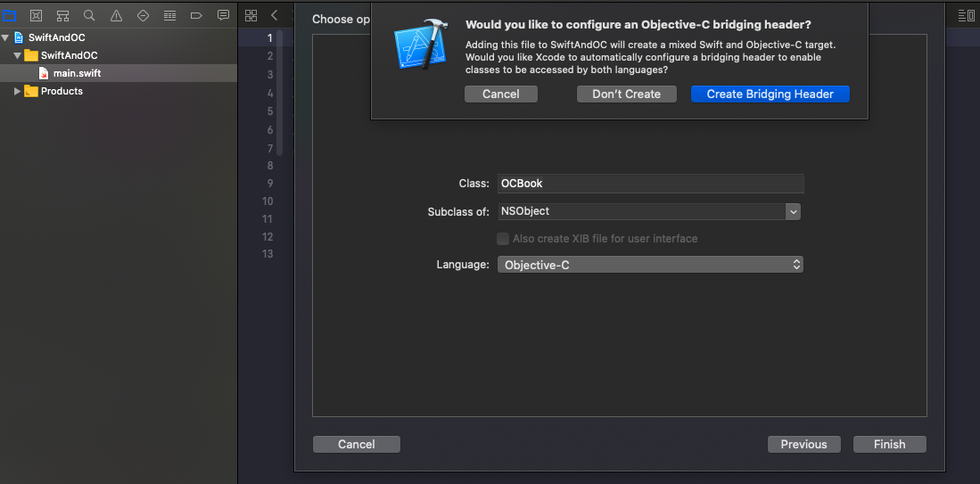Viewport: 980px width, 484px height.
Task: Click the related items grid icon
Action: click(251, 15)
